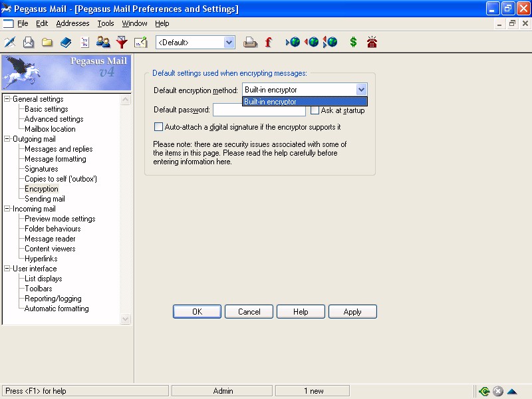Select Folder behaviours in the tree

[53, 229]
